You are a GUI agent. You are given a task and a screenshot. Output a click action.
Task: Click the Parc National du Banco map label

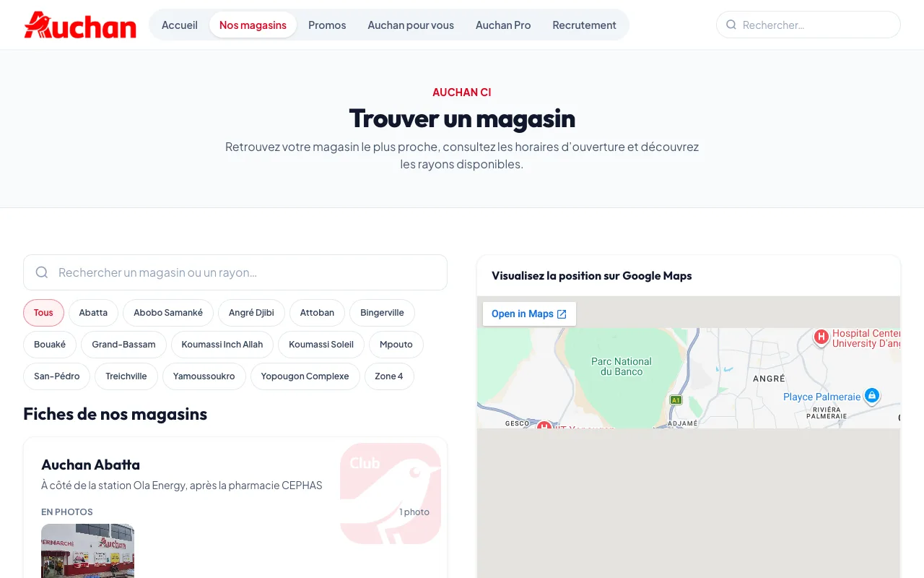pyautogui.click(x=622, y=366)
